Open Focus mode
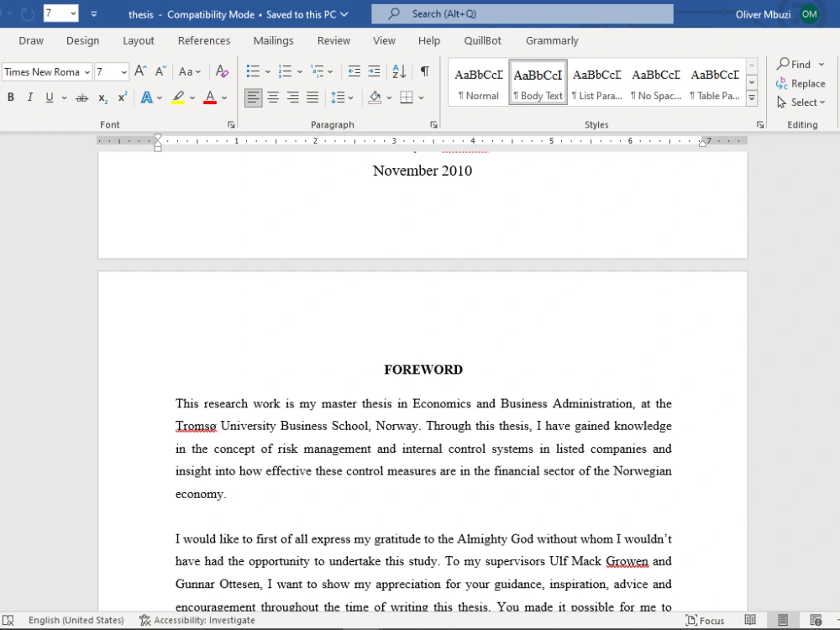Image resolution: width=840 pixels, height=630 pixels. (705, 621)
